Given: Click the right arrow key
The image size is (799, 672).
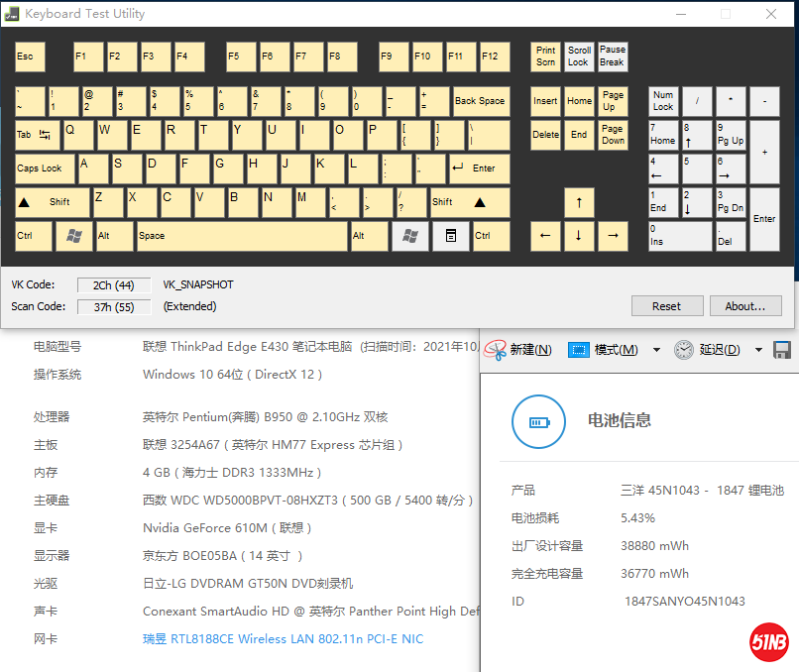Looking at the screenshot, I should [613, 236].
